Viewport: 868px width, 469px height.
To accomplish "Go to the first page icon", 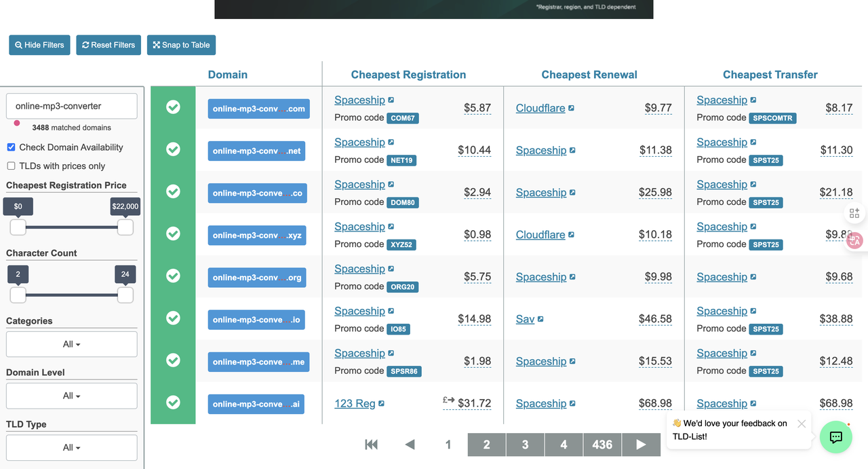I will point(371,445).
